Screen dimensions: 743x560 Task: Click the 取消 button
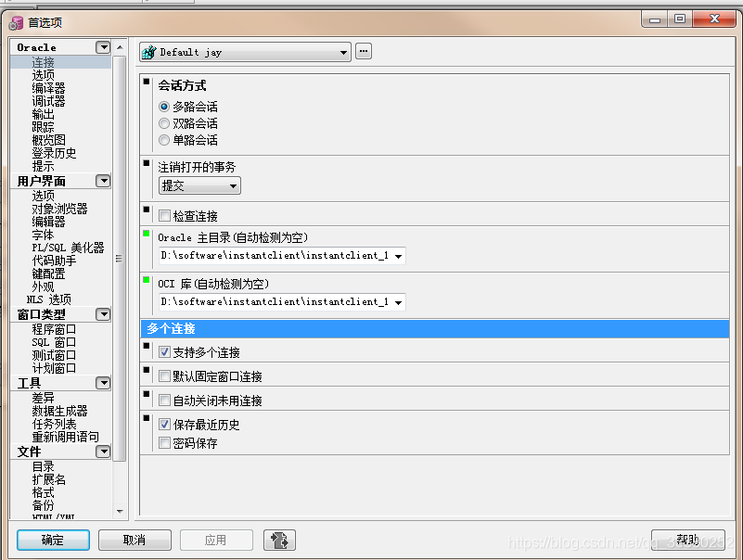[135, 540]
